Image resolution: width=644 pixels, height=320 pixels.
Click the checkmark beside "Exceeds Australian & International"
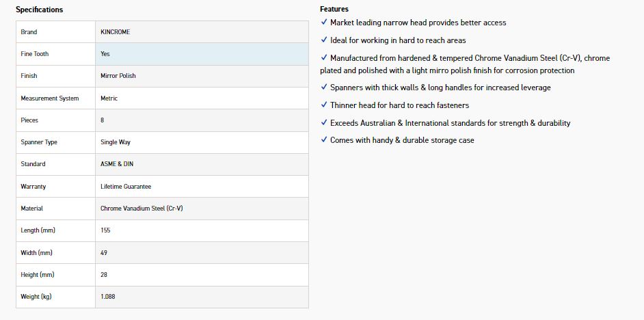[x=323, y=123]
